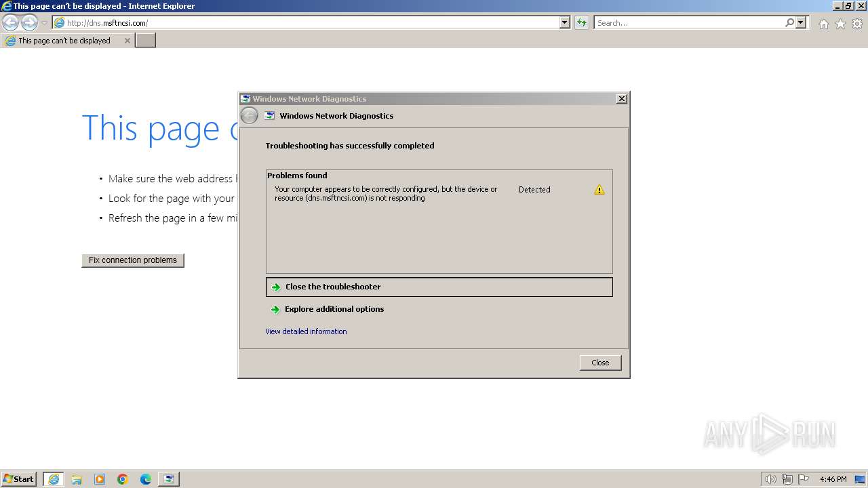868x488 pixels.
Task: Open the Windows Start button
Action: (x=19, y=479)
